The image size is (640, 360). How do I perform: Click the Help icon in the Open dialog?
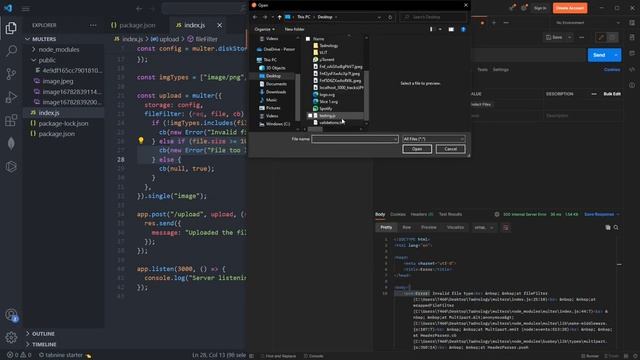pyautogui.click(x=463, y=29)
